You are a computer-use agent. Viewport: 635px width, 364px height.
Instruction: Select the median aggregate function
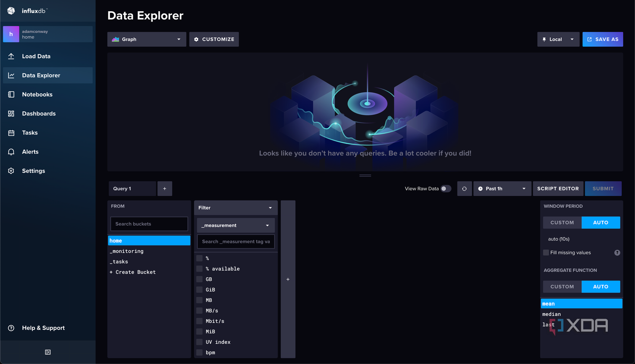point(582,314)
